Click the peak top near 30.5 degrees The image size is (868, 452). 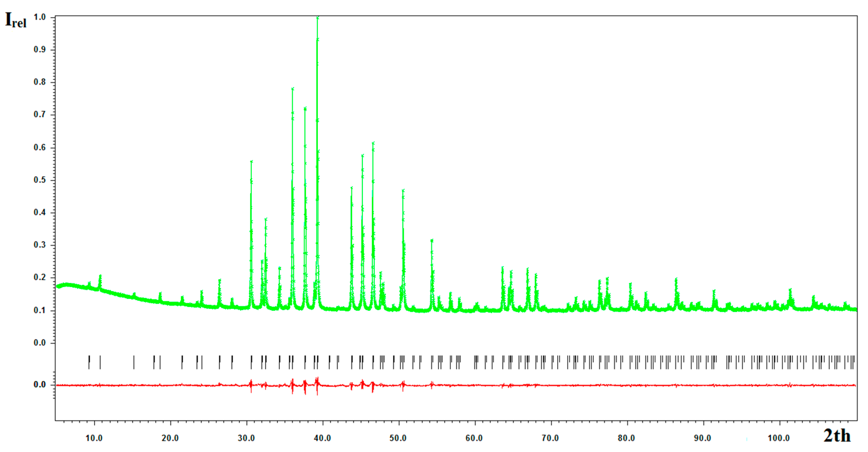click(251, 162)
